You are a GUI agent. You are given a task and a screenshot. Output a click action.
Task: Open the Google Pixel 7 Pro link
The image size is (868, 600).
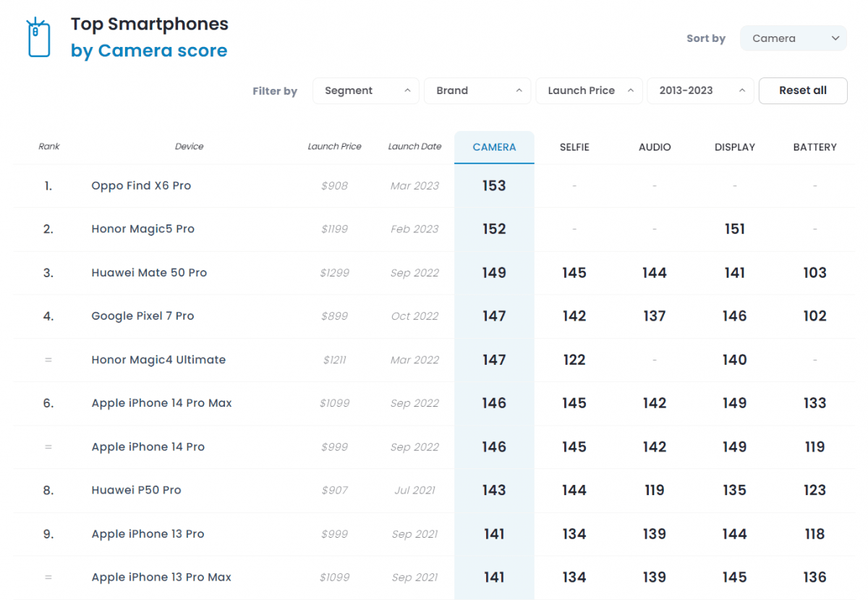[x=142, y=316]
